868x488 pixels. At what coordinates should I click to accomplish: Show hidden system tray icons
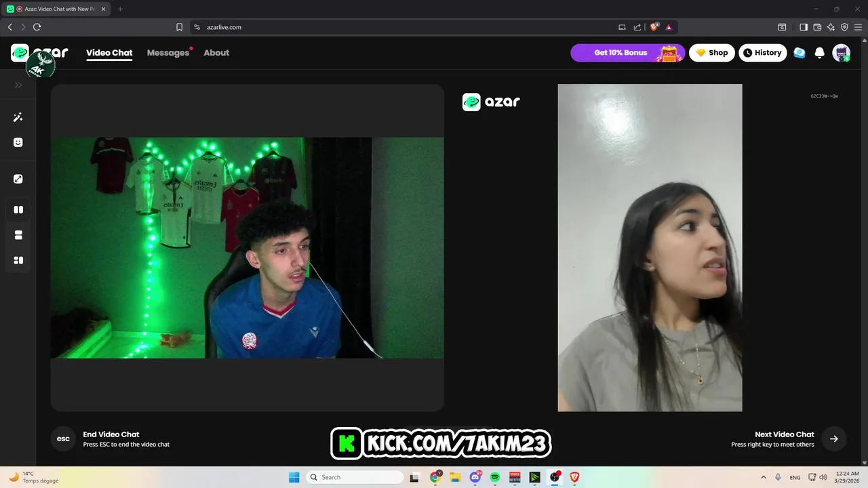pos(762,477)
